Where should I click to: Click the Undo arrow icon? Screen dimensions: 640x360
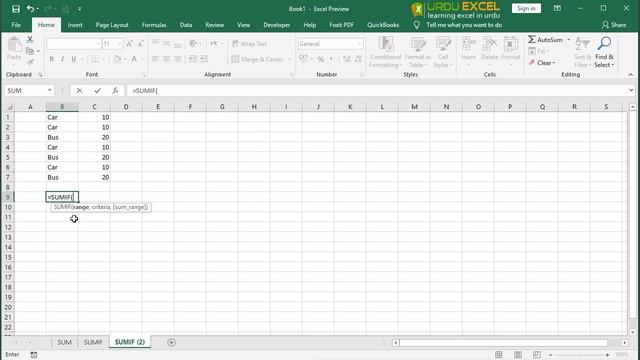click(x=30, y=9)
